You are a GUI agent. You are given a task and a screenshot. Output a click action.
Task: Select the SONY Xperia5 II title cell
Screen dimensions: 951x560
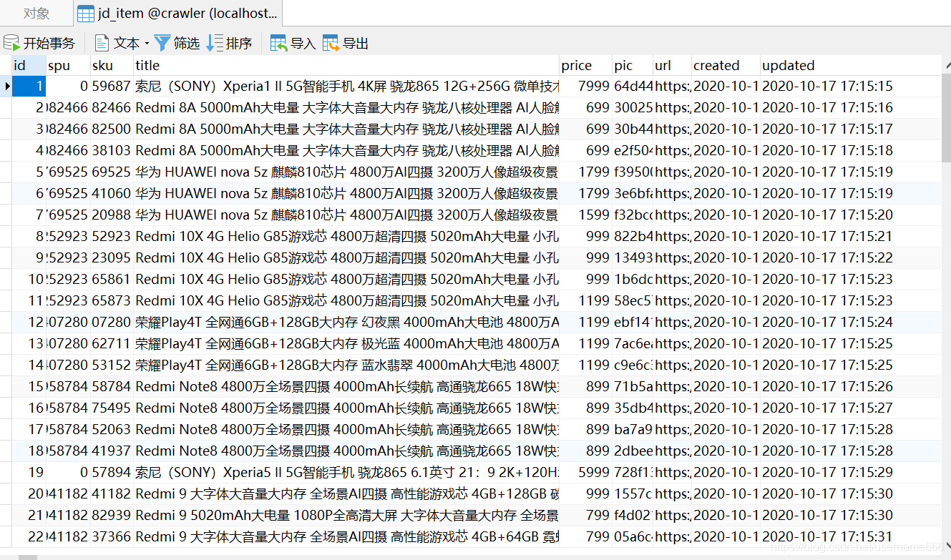(346, 473)
